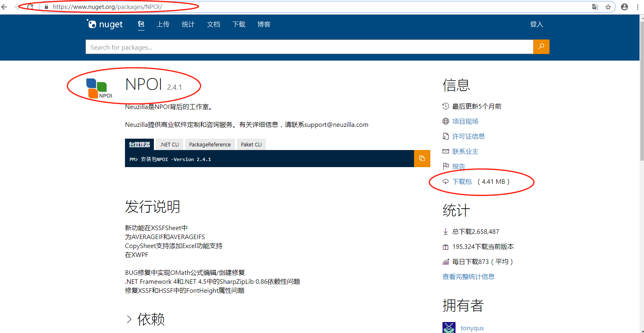Click the license document icon beside 许可证信息
Viewport: 644px width, 333px height.
(446, 136)
